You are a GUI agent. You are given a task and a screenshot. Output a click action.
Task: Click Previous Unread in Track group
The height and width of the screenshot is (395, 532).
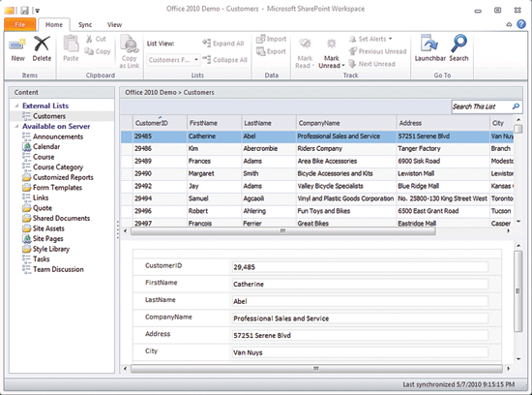(x=377, y=51)
